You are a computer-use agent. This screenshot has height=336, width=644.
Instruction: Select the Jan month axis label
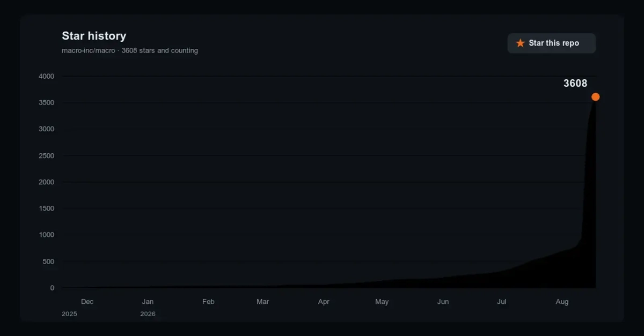click(148, 302)
